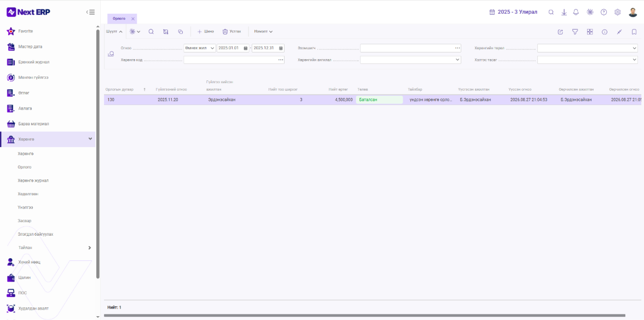Viewport: 644px width, 320px height.
Task: Click the horizontal scrollbar at bottom
Action: 365,316
